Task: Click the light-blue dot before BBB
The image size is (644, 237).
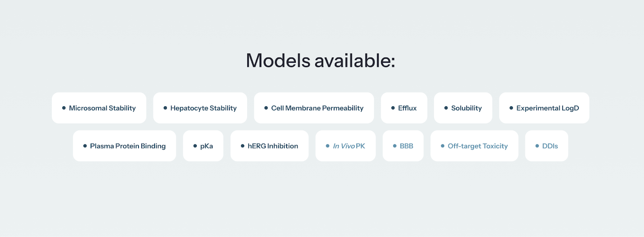Action: [395, 146]
